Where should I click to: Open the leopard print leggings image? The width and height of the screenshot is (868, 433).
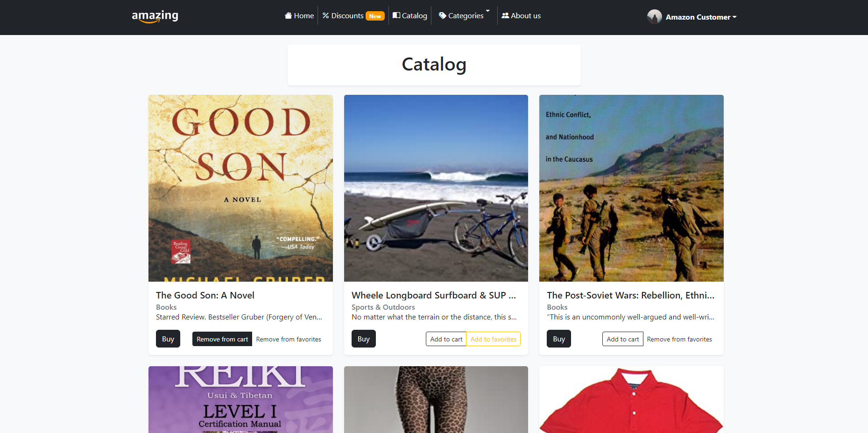click(x=436, y=400)
